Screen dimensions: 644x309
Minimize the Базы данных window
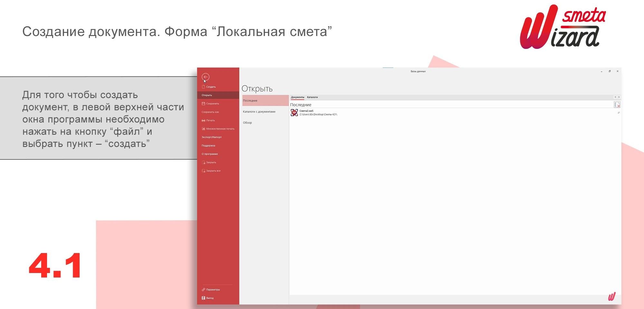pyautogui.click(x=601, y=71)
